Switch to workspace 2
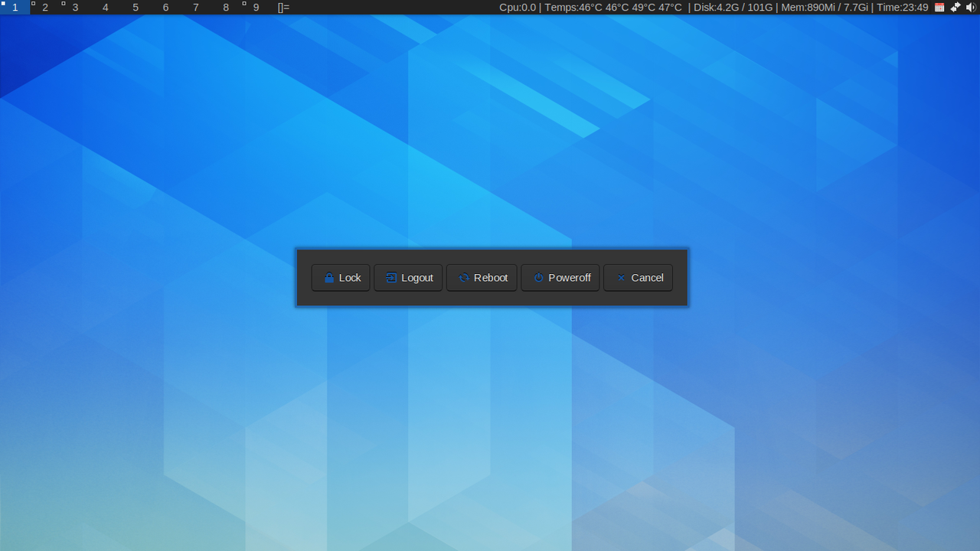980x551 pixels. [45, 7]
